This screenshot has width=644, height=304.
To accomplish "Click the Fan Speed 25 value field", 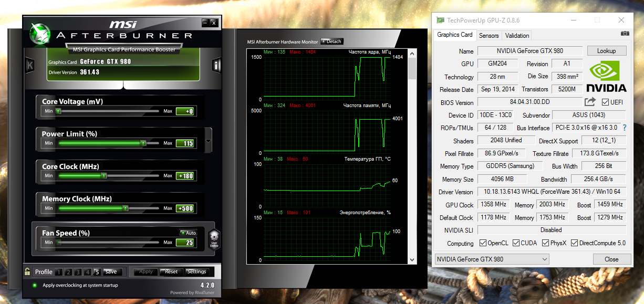I will [x=185, y=243].
